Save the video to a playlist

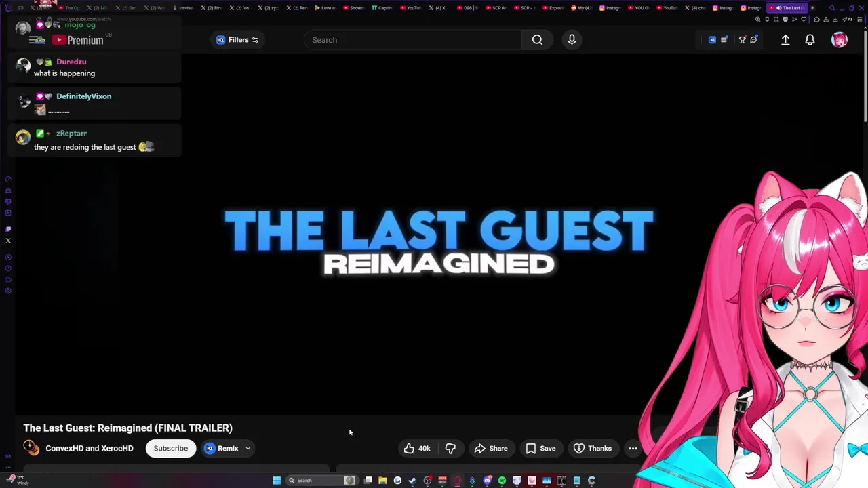[540, 448]
